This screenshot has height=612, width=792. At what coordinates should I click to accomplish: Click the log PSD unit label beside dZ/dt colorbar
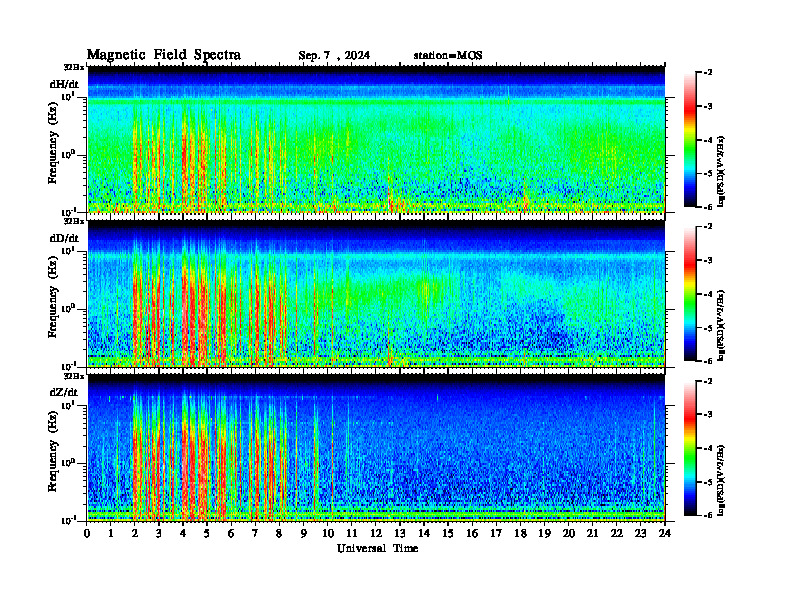pos(722,480)
